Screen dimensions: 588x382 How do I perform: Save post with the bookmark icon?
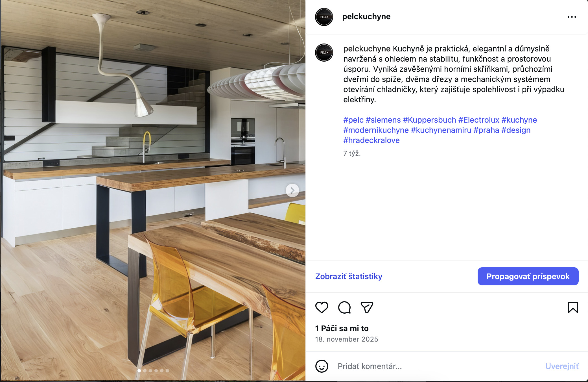click(x=573, y=307)
